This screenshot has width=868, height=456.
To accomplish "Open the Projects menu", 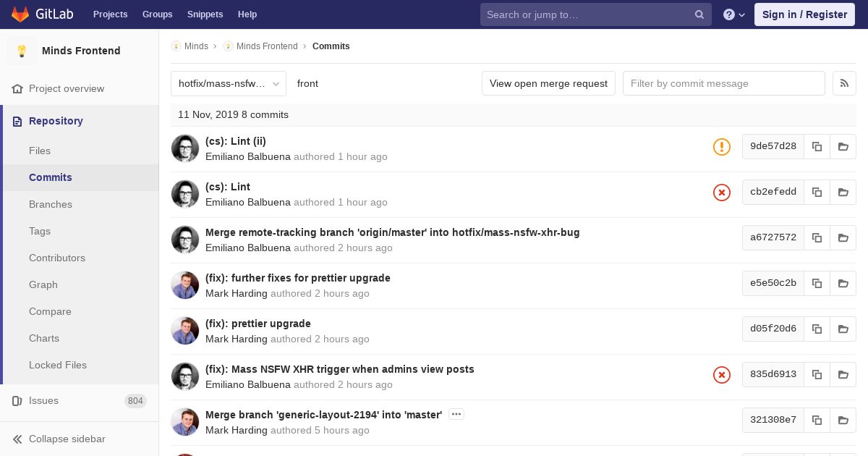I will coord(111,14).
